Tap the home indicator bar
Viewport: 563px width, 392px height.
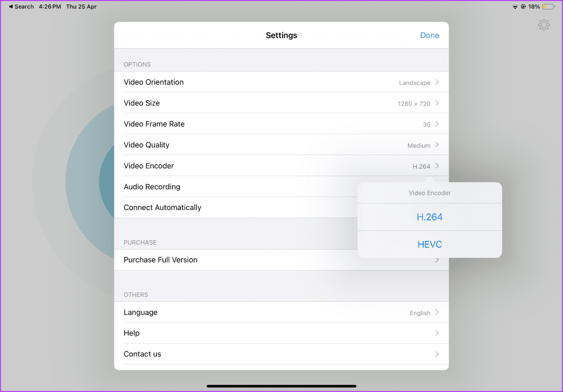point(281,387)
